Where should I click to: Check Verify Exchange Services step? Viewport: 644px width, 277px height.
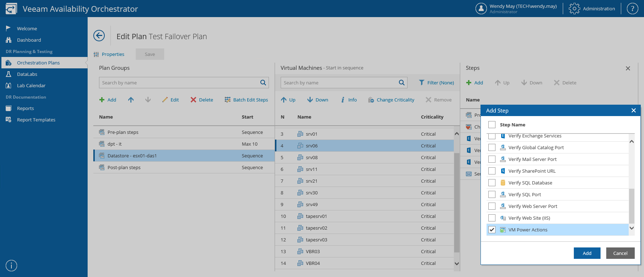(x=492, y=136)
